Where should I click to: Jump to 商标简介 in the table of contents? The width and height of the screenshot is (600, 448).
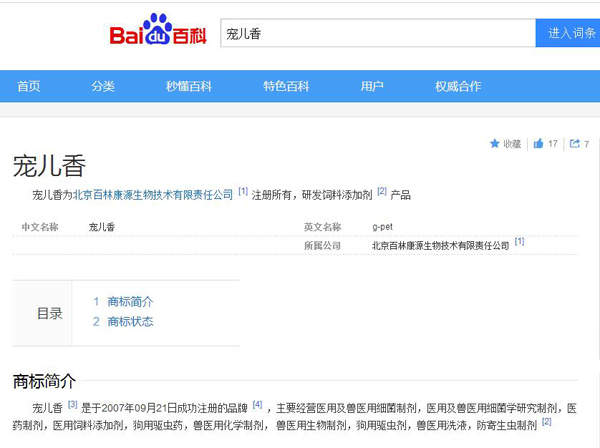click(x=130, y=301)
